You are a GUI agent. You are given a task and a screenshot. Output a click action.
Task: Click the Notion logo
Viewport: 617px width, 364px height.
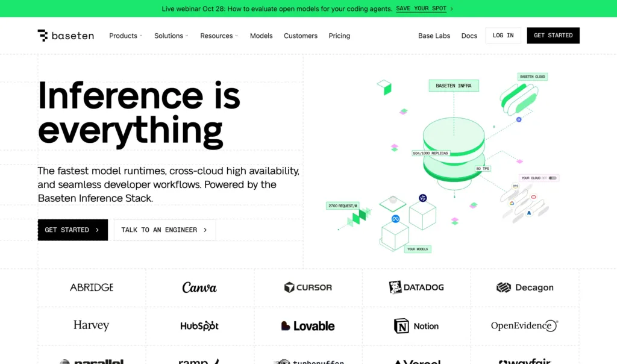[416, 326]
